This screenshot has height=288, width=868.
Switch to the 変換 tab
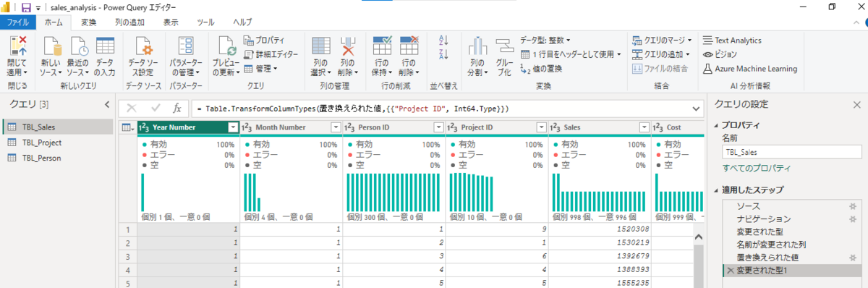89,22
